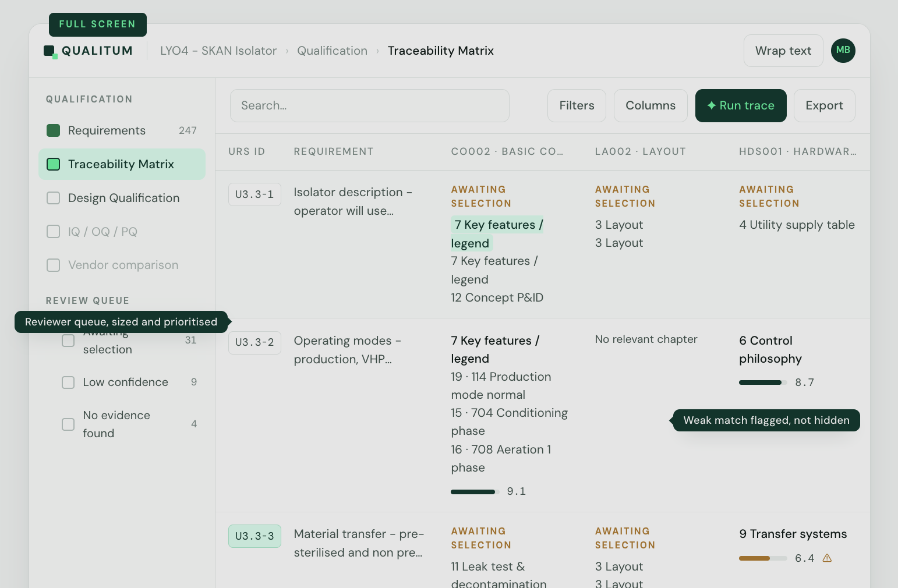Click the Export button

coord(824,105)
